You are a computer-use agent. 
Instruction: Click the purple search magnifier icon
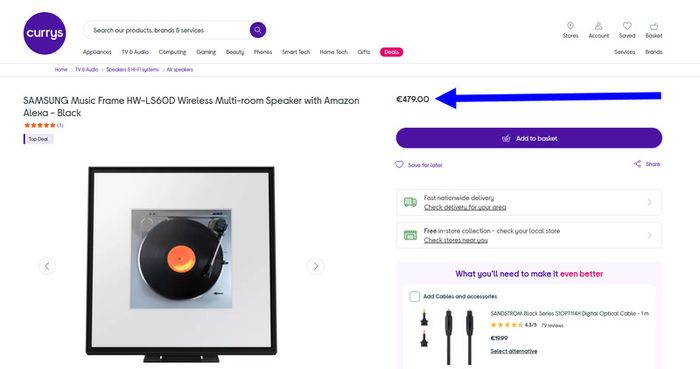(258, 30)
